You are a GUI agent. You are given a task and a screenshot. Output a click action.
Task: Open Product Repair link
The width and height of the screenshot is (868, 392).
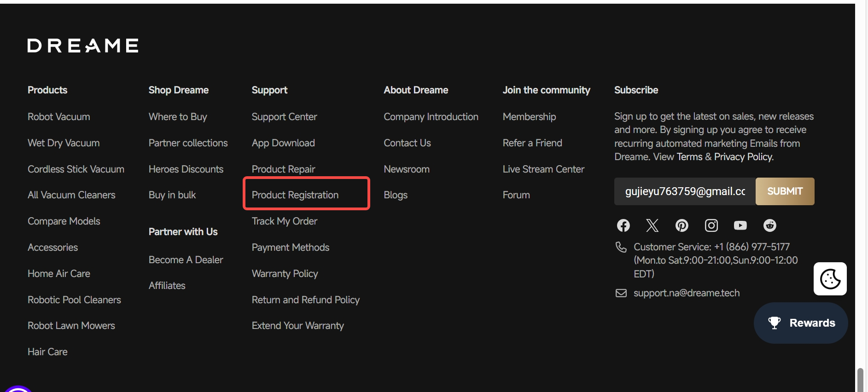point(283,169)
